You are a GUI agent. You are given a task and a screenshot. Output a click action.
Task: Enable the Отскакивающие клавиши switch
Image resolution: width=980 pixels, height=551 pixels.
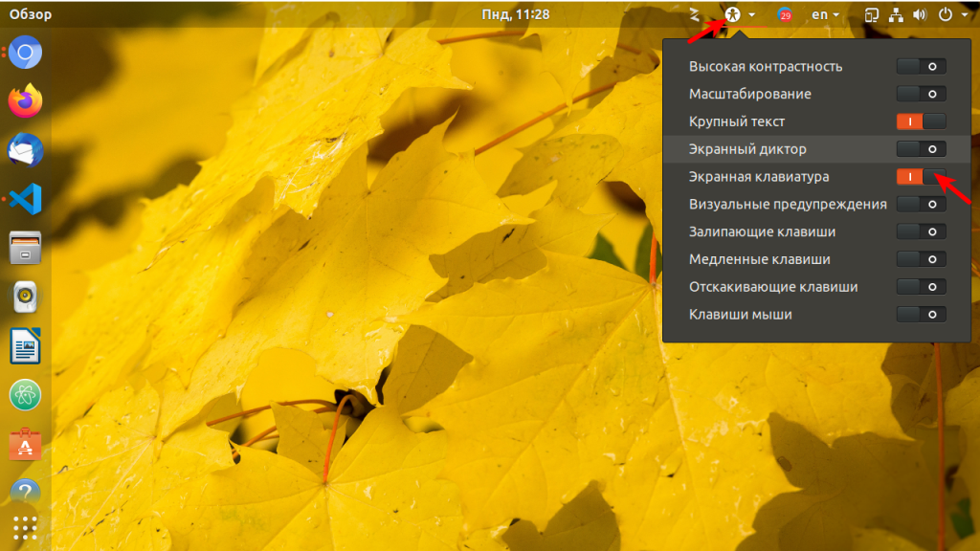pos(921,287)
